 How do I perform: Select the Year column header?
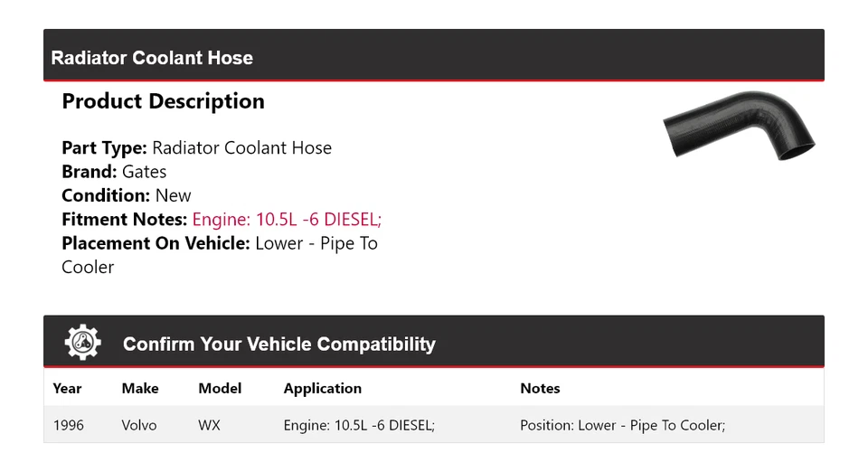pyautogui.click(x=67, y=389)
